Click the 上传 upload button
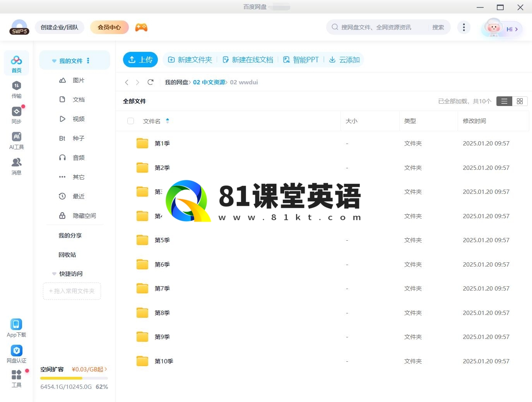The width and height of the screenshot is (532, 402). [x=140, y=60]
